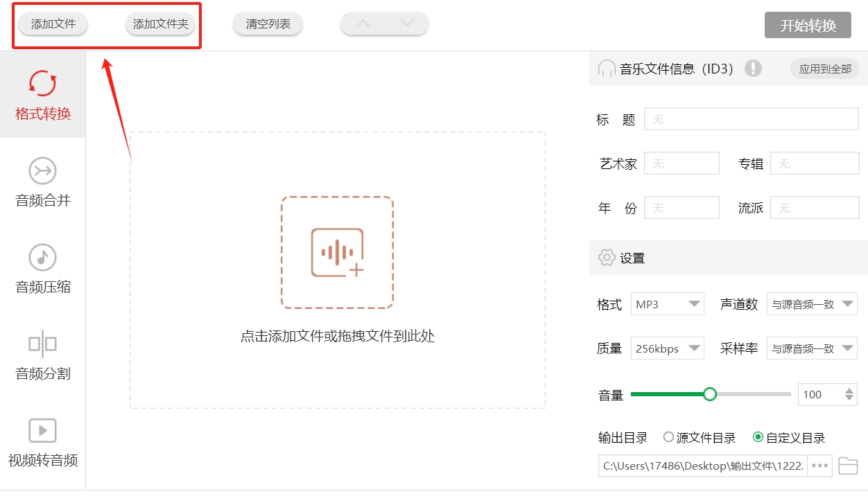
Task: Browse output path with the three-dots button
Action: [x=820, y=466]
